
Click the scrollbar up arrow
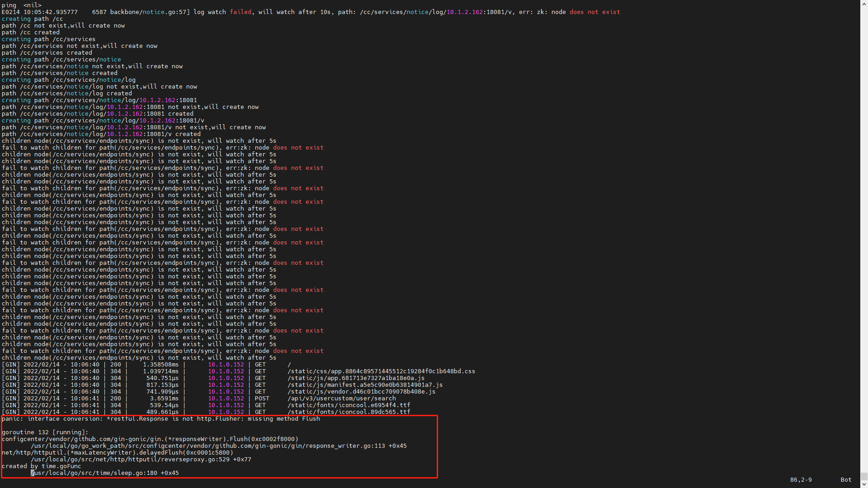[x=864, y=4]
